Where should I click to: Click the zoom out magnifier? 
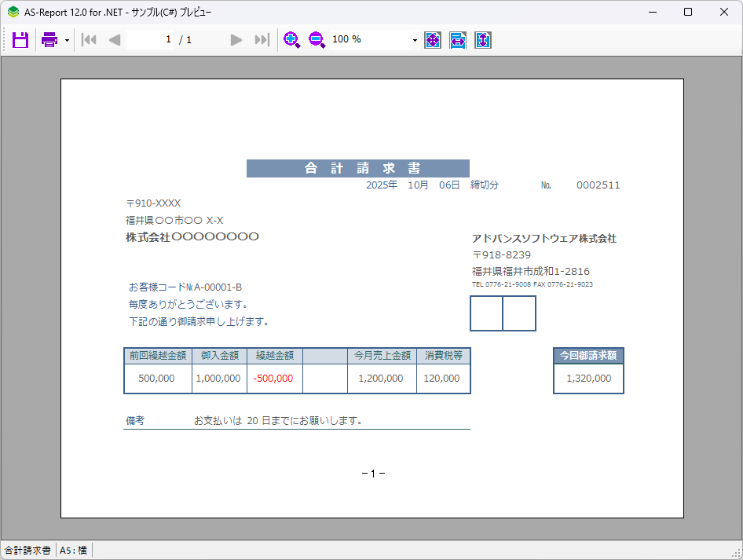[x=317, y=39]
